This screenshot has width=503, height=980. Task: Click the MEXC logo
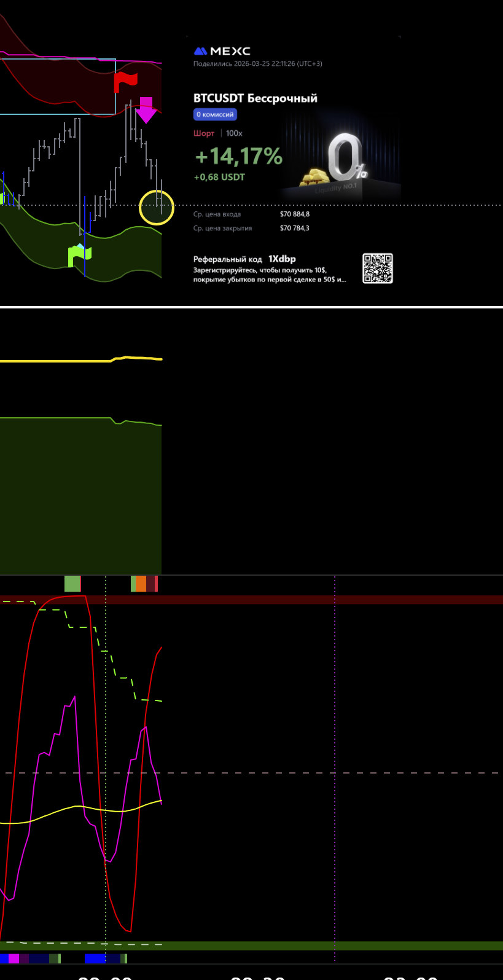(222, 52)
